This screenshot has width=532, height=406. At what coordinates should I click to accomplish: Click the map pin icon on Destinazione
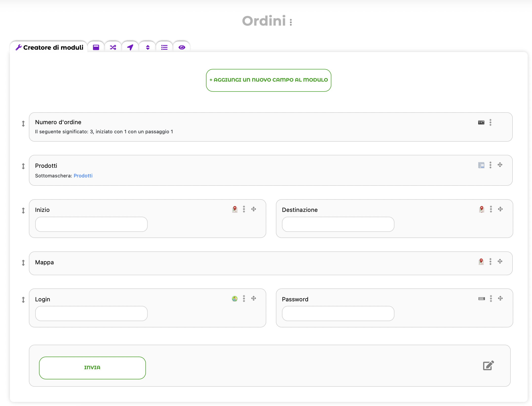(x=482, y=209)
